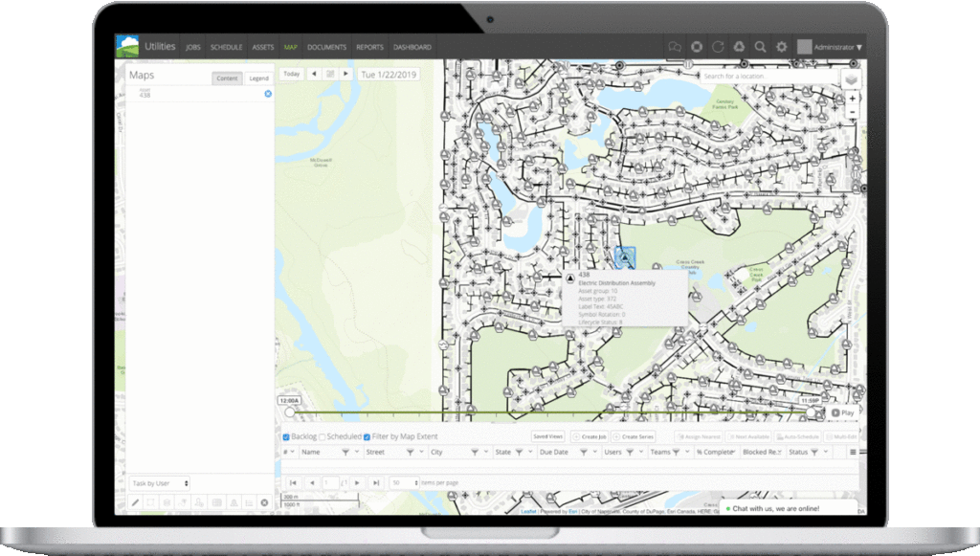Clear the asset 438 filter

pyautogui.click(x=268, y=94)
